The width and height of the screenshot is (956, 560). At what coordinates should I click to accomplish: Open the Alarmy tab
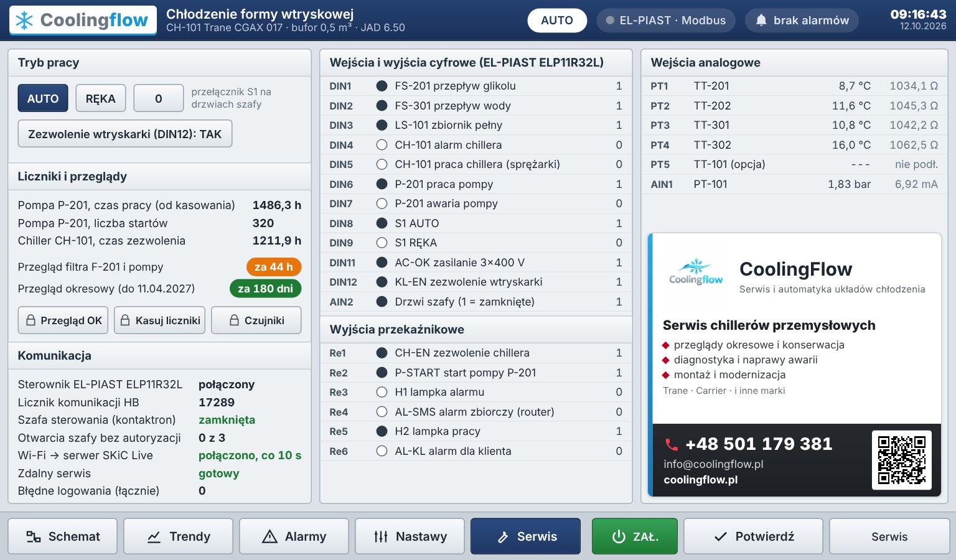294,536
